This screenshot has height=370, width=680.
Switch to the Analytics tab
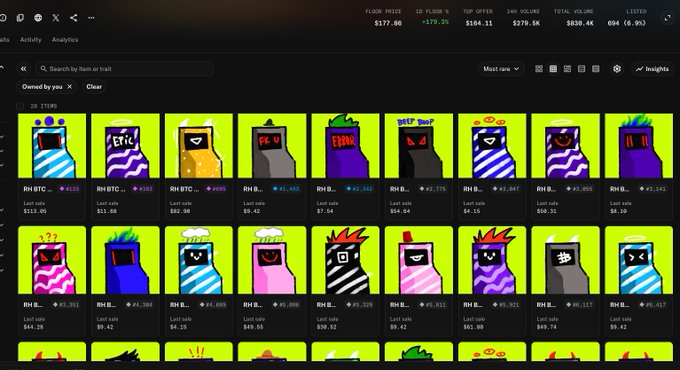click(x=65, y=39)
